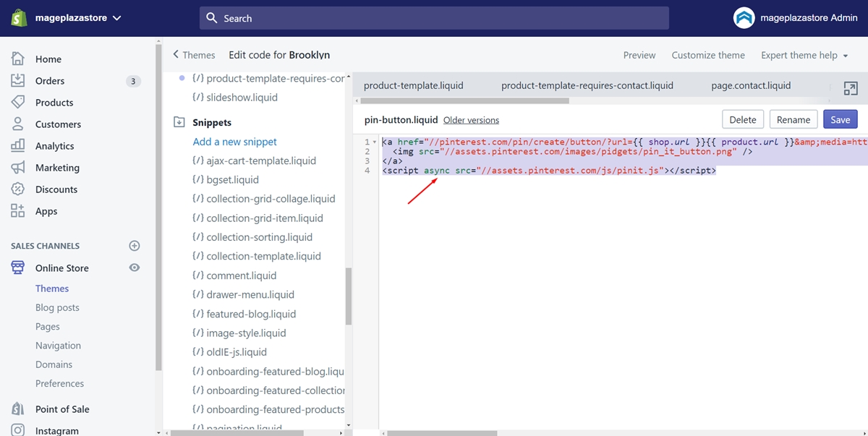Open collection-grid-item.liquid snippet
This screenshot has height=436, width=868.
point(258,218)
